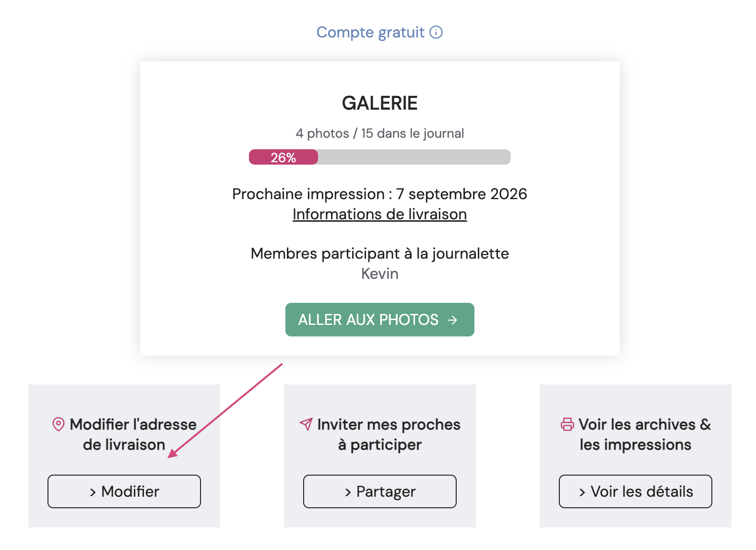
Task: Click the paper plane invite icon
Action: [306, 424]
